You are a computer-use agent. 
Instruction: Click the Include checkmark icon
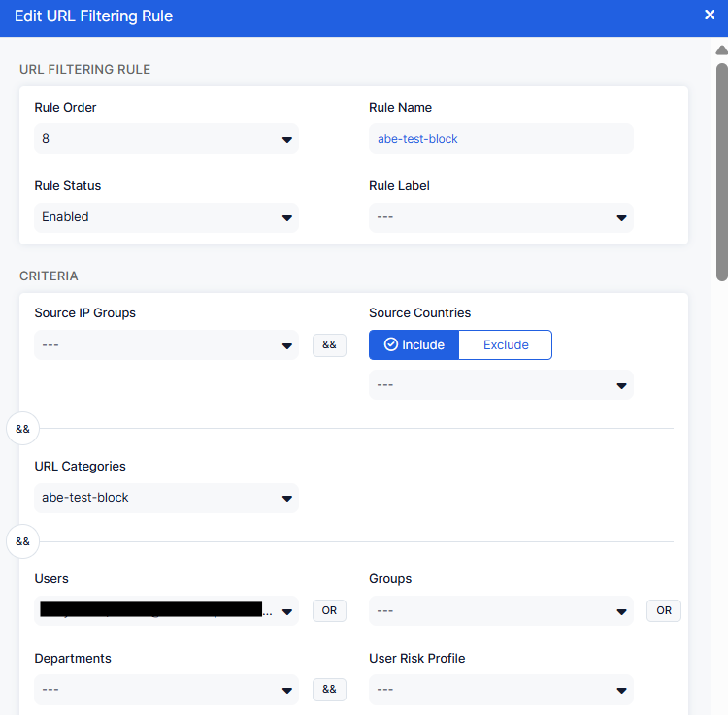pyautogui.click(x=391, y=344)
